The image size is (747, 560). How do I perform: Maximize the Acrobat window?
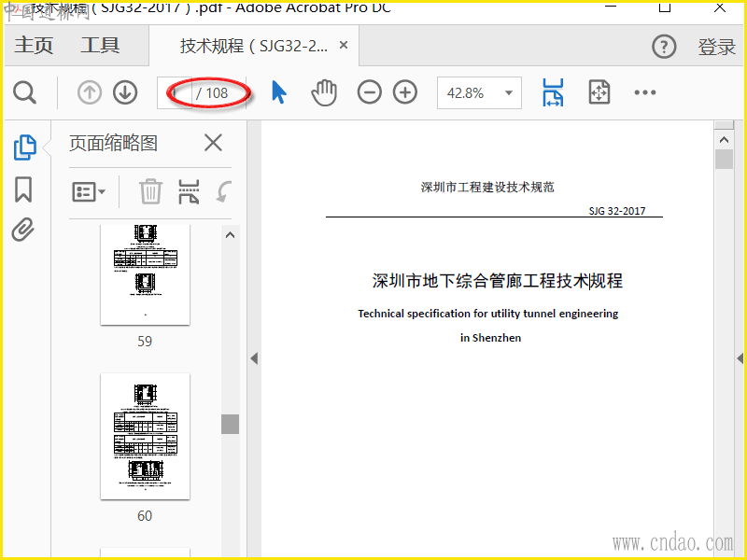point(665,7)
